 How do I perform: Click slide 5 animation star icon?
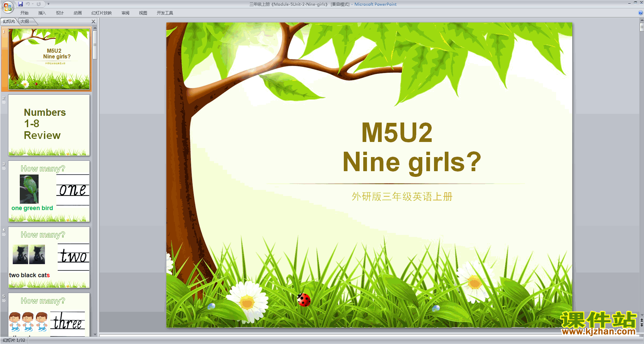(4, 301)
